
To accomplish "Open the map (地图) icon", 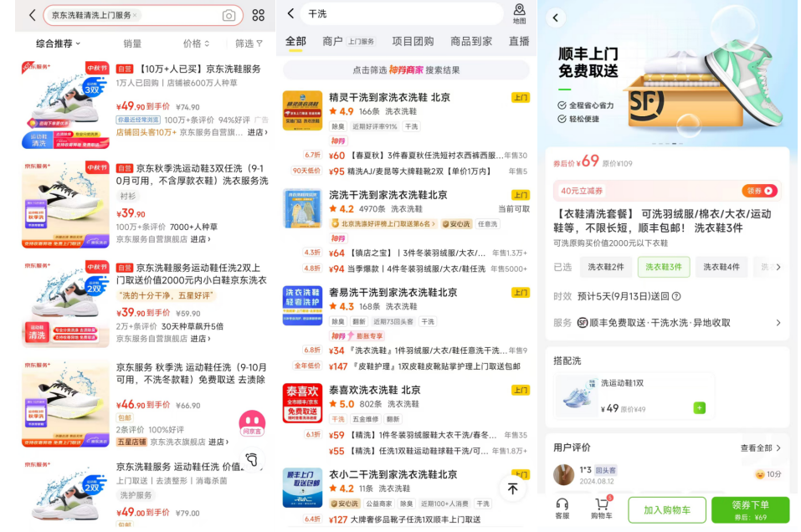I will pos(519,13).
